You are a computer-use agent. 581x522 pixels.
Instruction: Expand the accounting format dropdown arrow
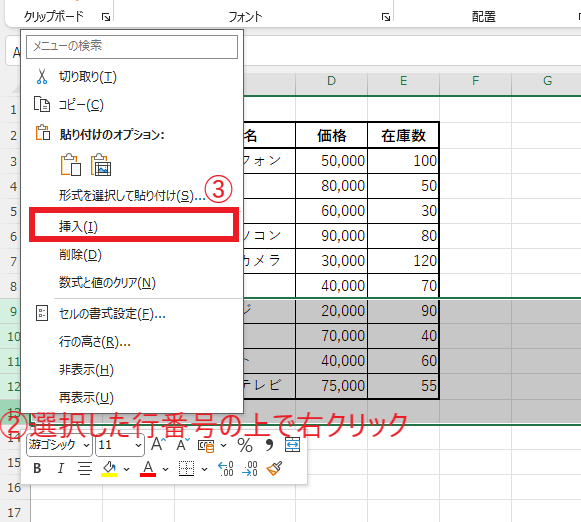coord(223,445)
